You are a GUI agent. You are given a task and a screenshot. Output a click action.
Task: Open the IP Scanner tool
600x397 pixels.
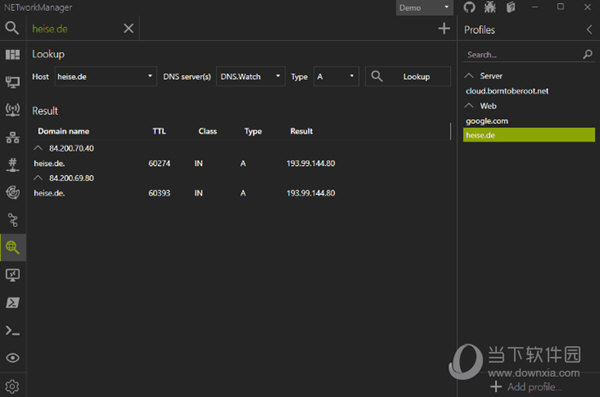[x=13, y=137]
